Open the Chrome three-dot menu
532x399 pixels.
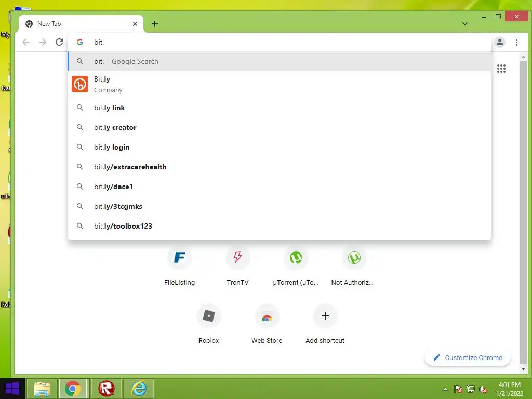click(516, 42)
